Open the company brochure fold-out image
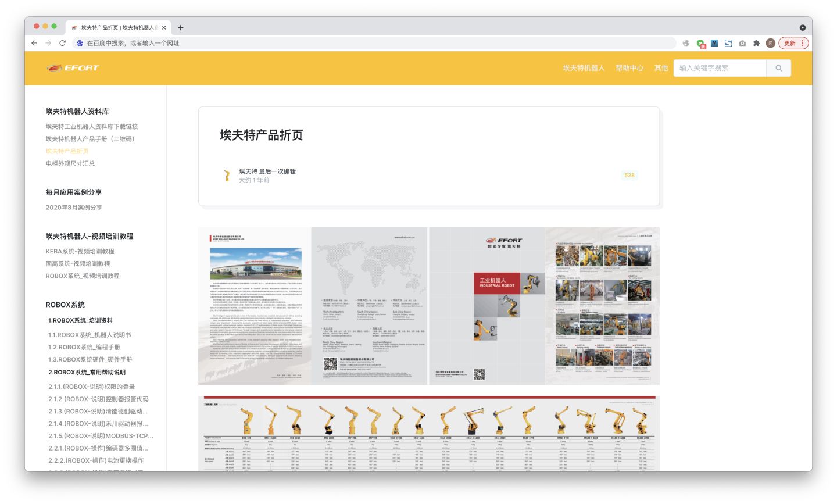 pos(429,306)
